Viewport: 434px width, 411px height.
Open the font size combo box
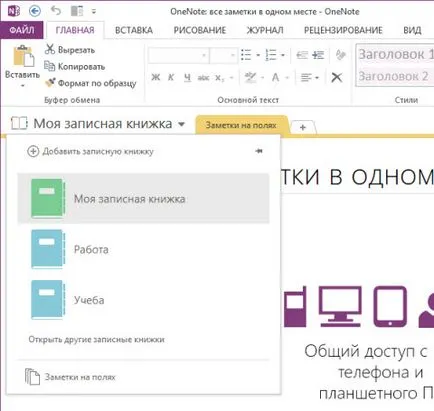(224, 55)
